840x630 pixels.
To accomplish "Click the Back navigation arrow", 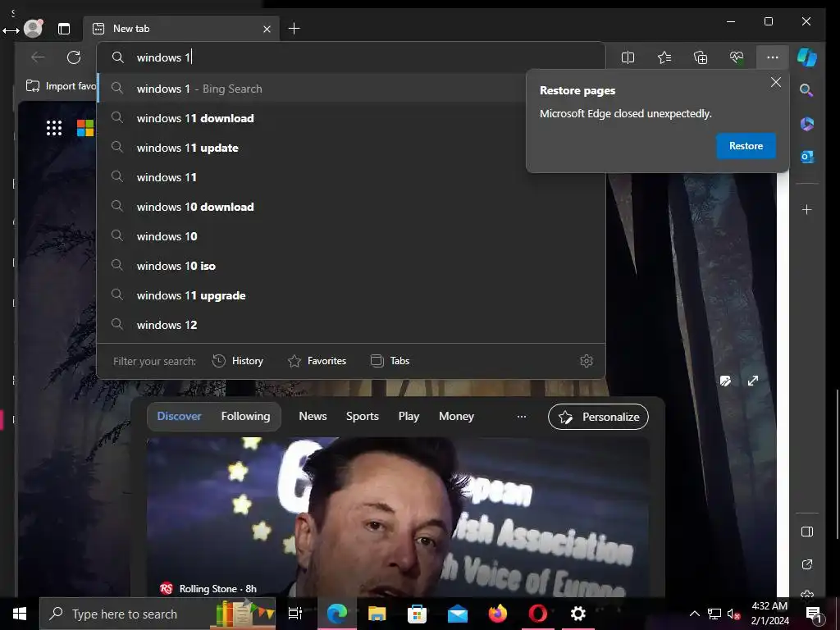I will (38, 57).
